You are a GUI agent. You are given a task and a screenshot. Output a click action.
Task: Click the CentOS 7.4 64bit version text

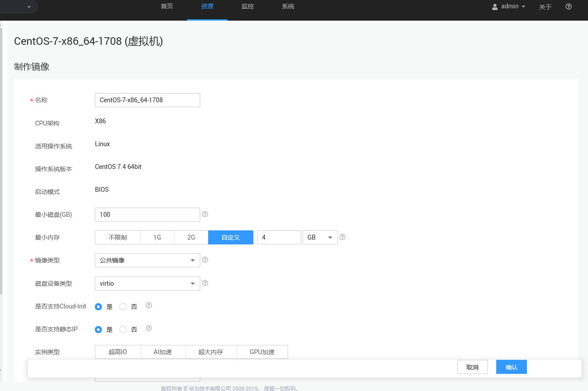(x=118, y=167)
